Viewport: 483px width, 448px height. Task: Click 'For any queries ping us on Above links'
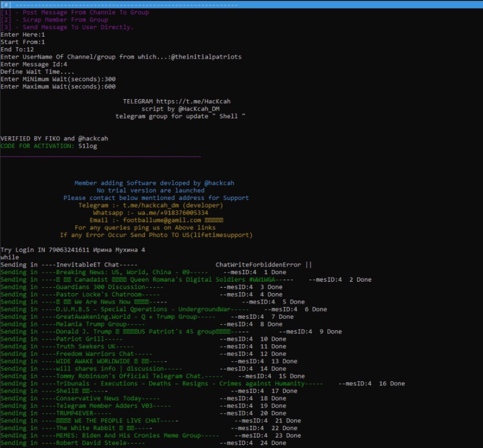click(145, 228)
